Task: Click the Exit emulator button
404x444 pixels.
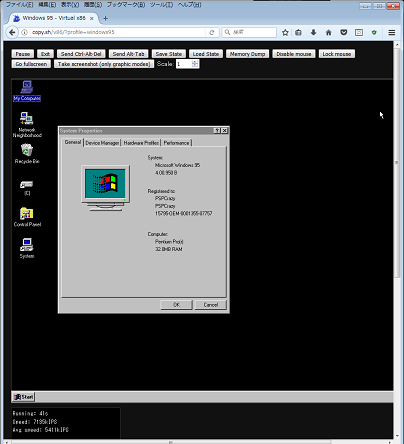Action: tap(45, 54)
